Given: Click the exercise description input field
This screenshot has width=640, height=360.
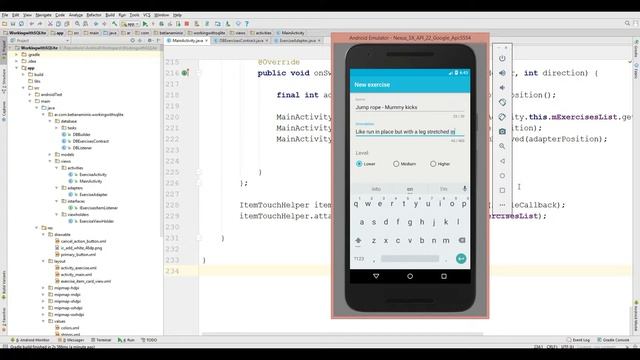Looking at the screenshot, I should [410, 131].
